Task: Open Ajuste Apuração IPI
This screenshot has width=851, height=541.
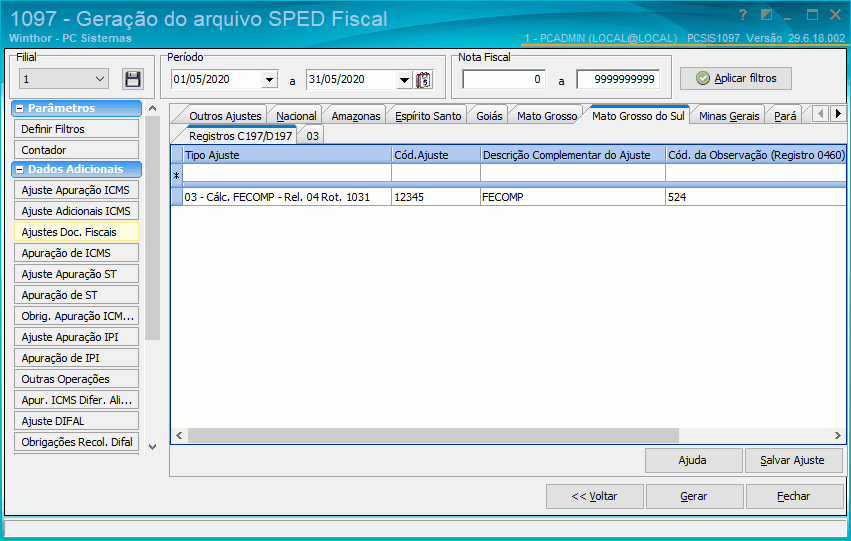Action: pos(77,337)
